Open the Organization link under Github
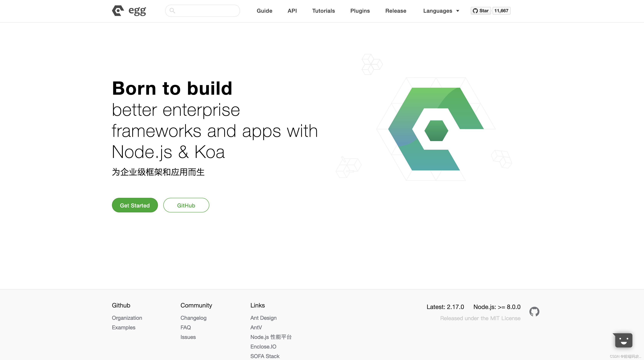The height and width of the screenshot is (360, 644). click(127, 318)
